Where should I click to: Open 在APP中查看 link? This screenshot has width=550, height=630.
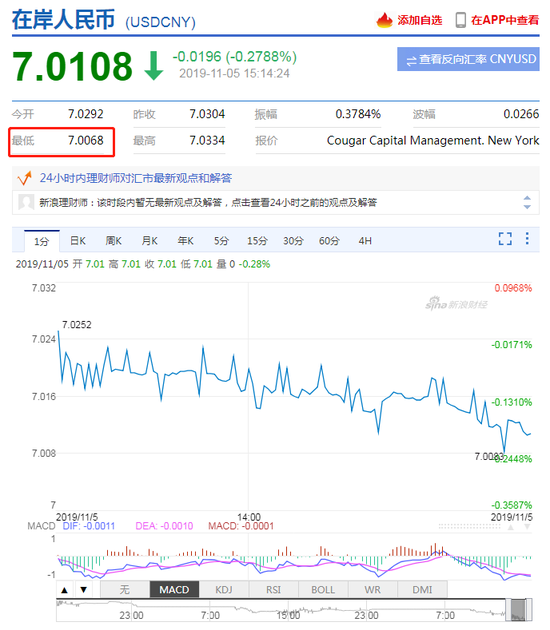505,20
